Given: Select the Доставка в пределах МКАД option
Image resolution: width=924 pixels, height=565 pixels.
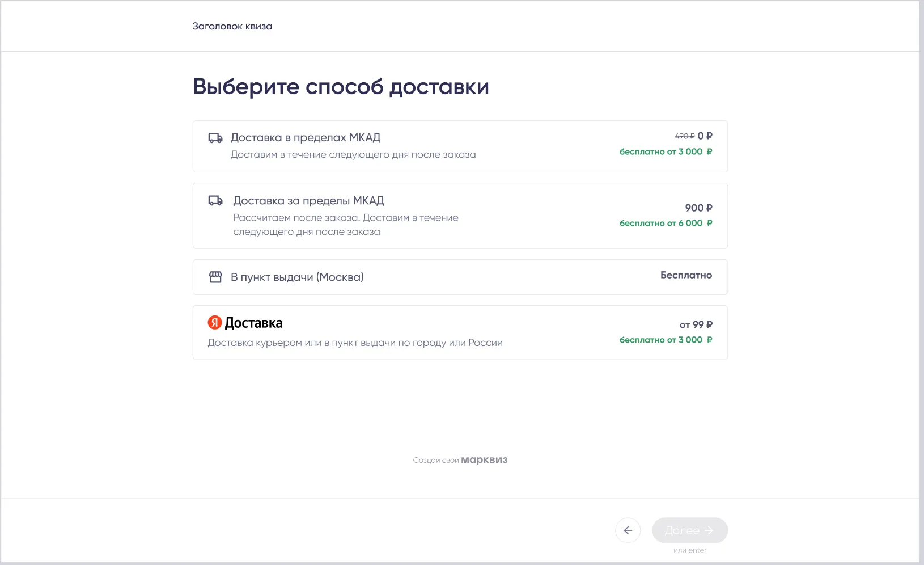Looking at the screenshot, I should pyautogui.click(x=305, y=138).
